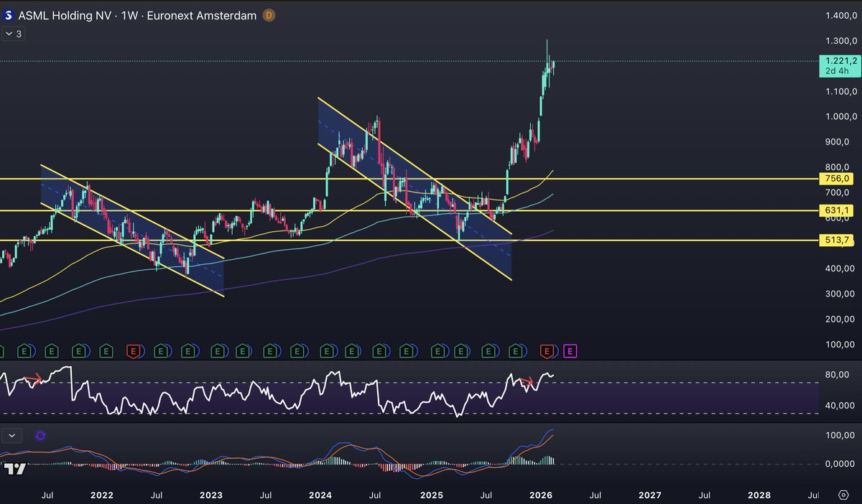Click the 2d 4h countdown label
The height and width of the screenshot is (504, 862).
[836, 71]
